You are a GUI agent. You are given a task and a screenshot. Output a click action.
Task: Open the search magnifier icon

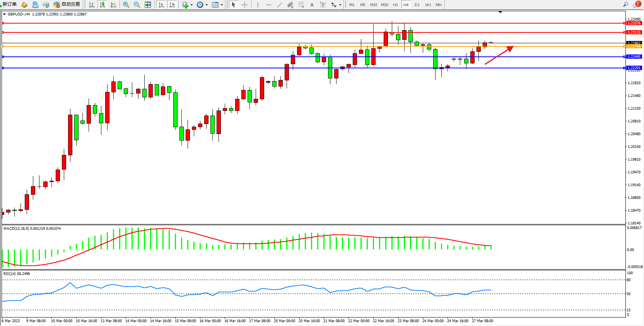coord(625,4)
